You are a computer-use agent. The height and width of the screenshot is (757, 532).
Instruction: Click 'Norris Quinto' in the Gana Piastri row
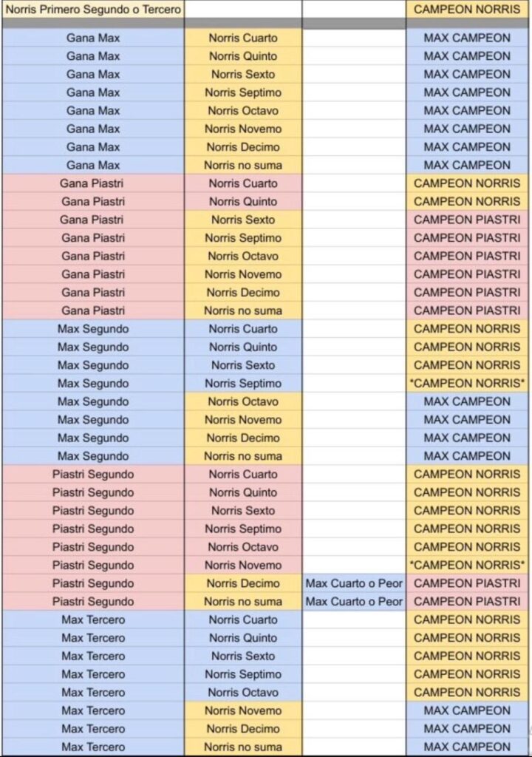[x=243, y=201]
